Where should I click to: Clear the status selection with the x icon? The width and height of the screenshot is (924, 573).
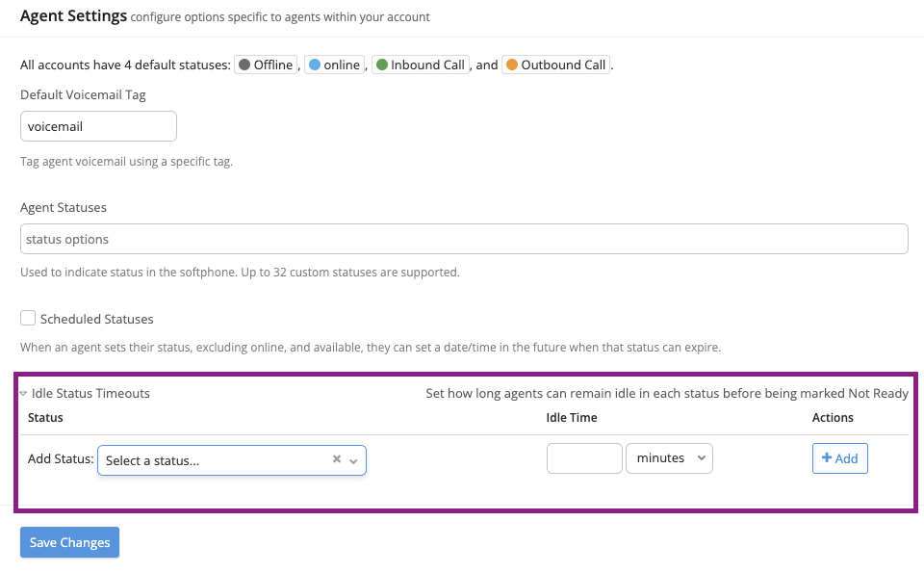tap(337, 459)
